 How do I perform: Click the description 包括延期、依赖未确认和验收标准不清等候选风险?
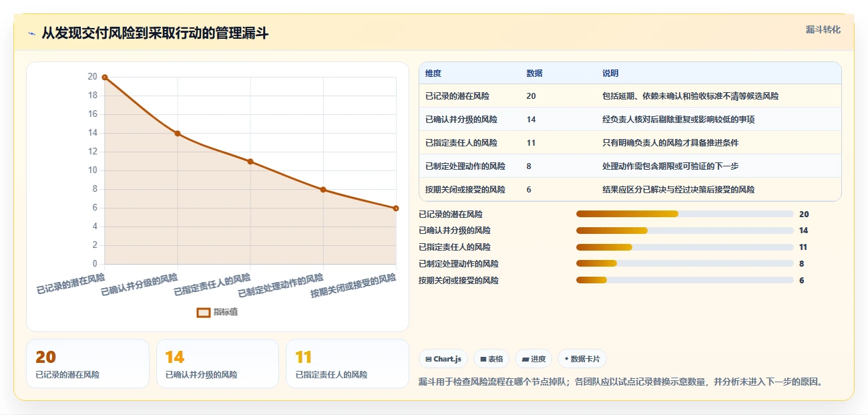tap(690, 96)
